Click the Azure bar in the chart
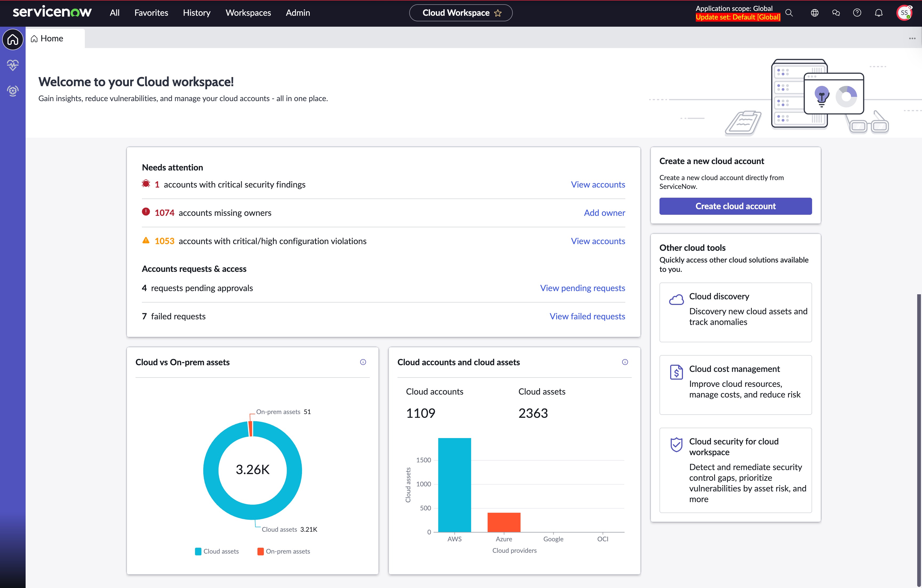 (504, 522)
